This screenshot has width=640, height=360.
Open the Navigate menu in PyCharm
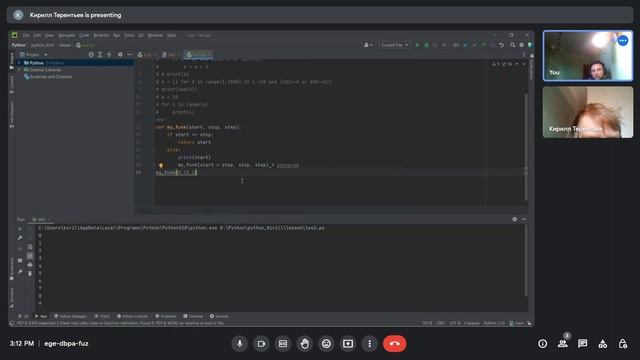pyautogui.click(x=67, y=36)
